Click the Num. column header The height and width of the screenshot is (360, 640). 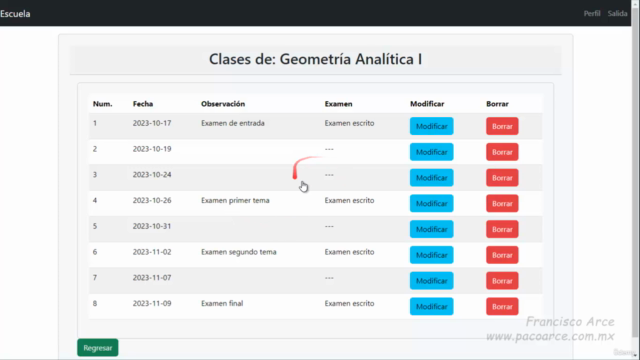(x=102, y=104)
